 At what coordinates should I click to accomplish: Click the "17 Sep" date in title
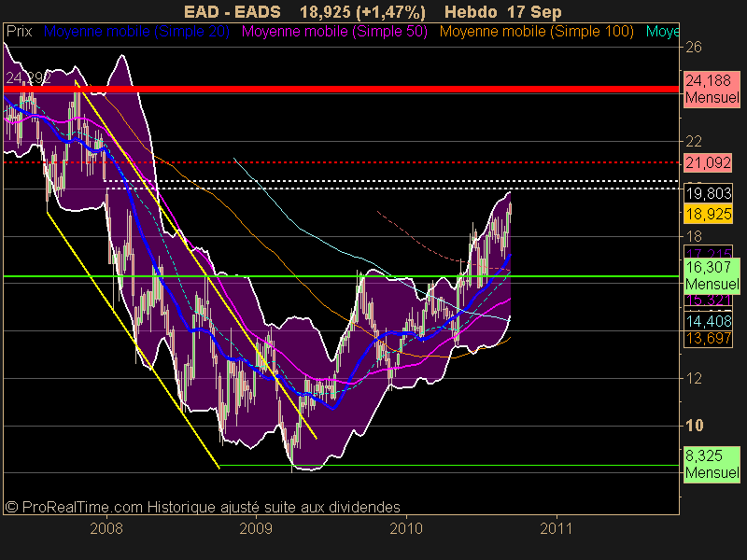click(534, 12)
